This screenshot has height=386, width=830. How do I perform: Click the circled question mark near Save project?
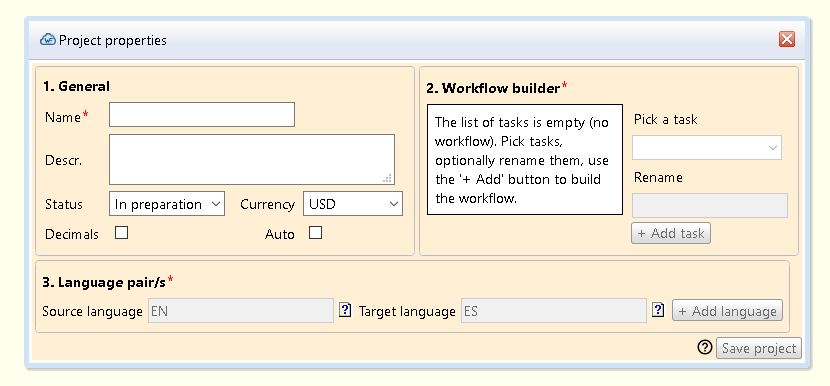tap(705, 347)
